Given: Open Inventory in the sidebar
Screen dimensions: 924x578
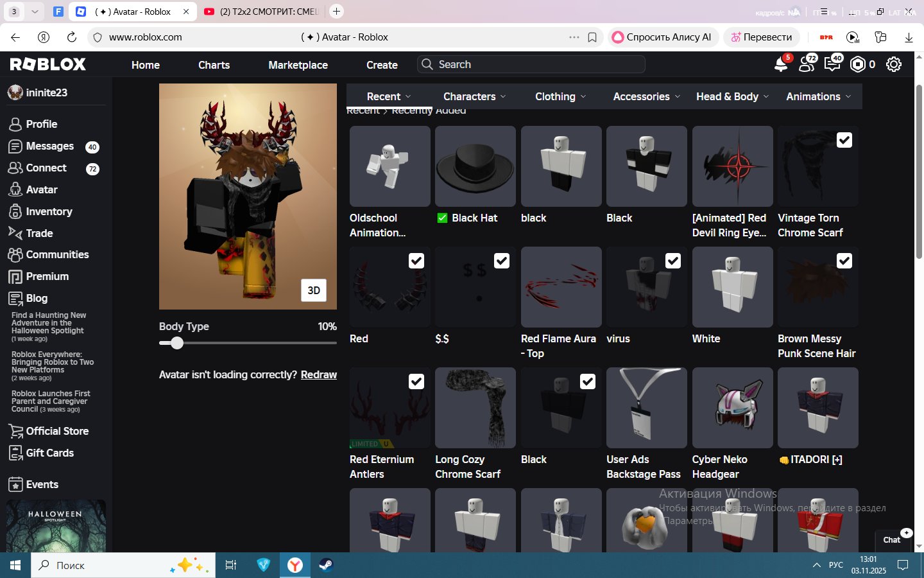Looking at the screenshot, I should 49,211.
